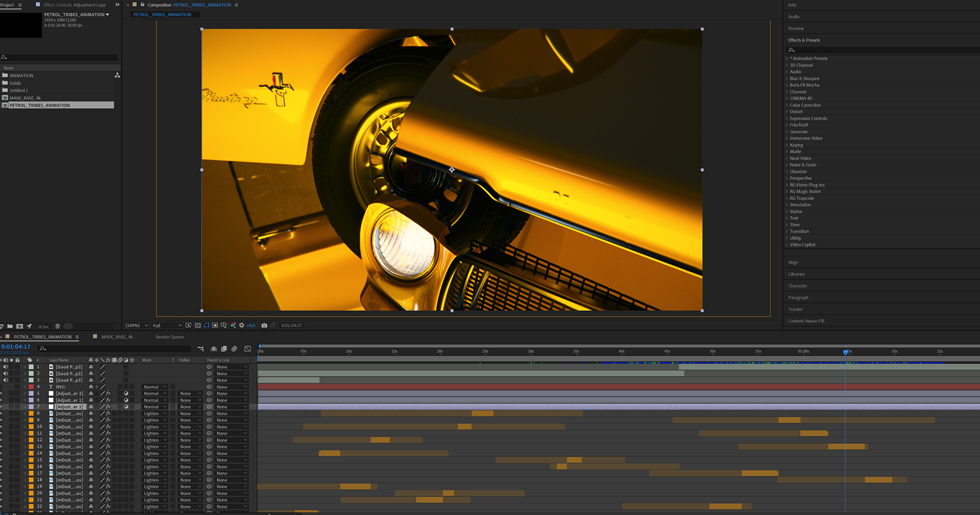Viewport: 980px width, 515px height.
Task: Click the current time indicator playhead
Action: [845, 352]
